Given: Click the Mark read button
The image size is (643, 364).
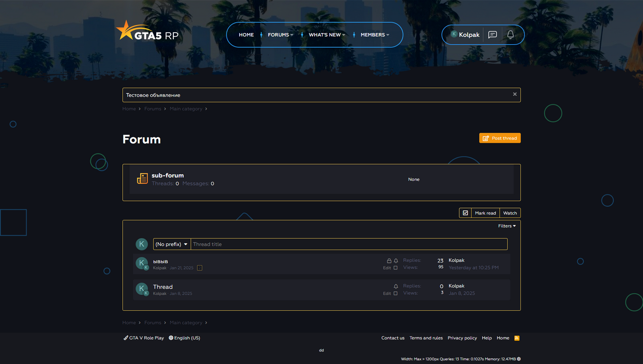Looking at the screenshot, I should [485, 213].
